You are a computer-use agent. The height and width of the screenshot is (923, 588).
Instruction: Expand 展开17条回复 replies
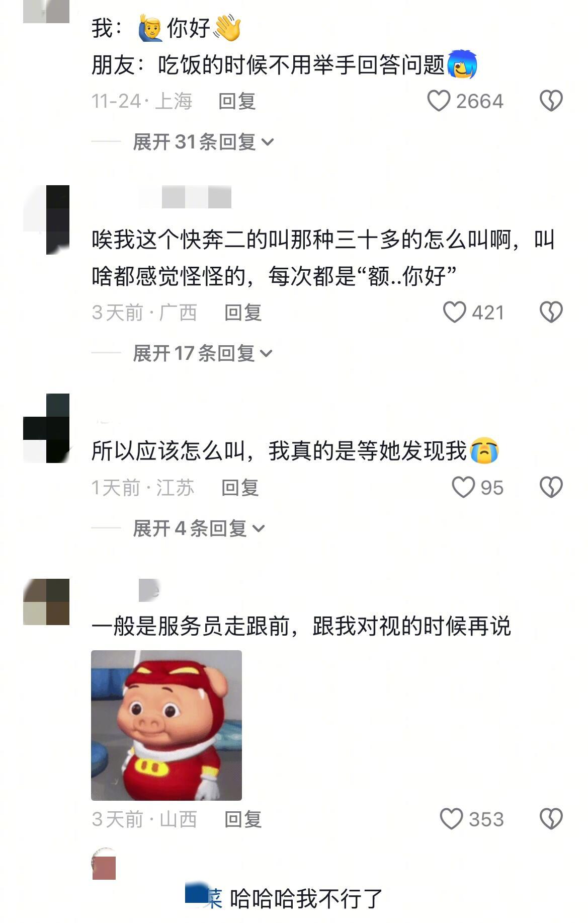[x=203, y=353]
